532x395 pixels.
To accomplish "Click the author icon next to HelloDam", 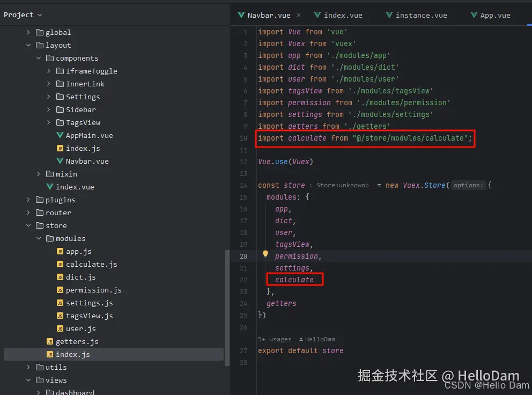I will click(301, 339).
